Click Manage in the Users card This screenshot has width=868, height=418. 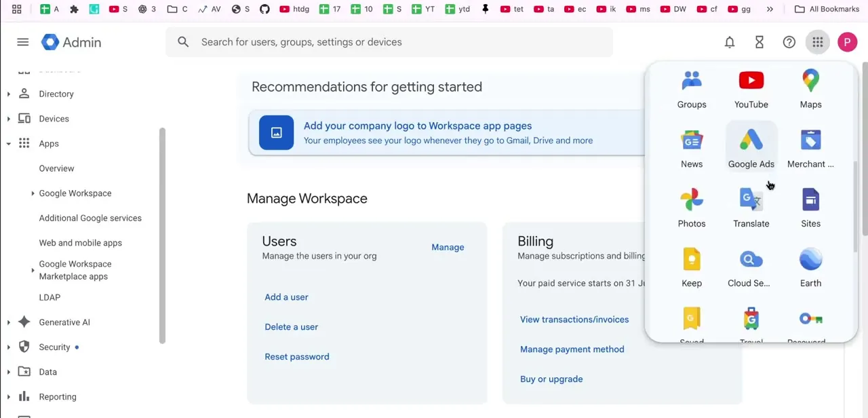[448, 247]
